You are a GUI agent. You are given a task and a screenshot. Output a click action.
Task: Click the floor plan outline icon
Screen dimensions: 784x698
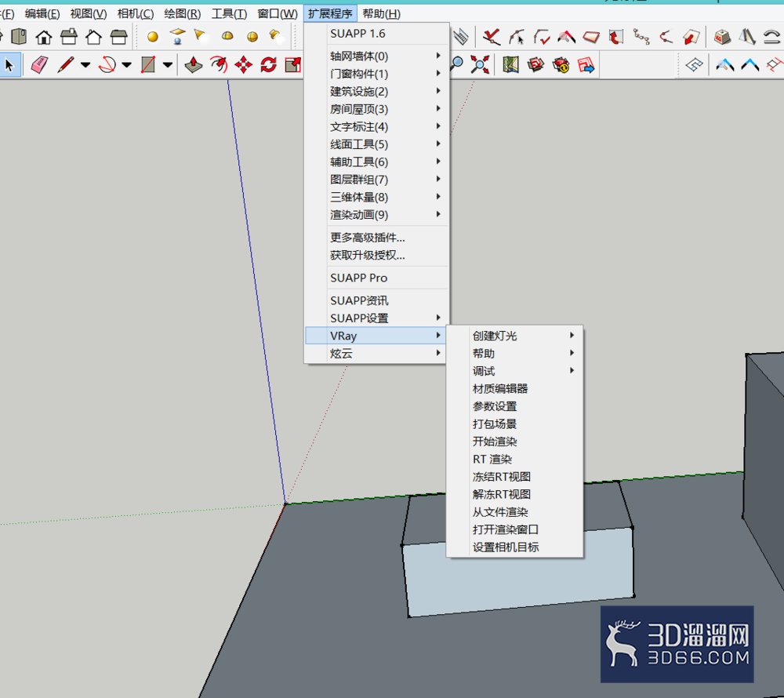694,64
